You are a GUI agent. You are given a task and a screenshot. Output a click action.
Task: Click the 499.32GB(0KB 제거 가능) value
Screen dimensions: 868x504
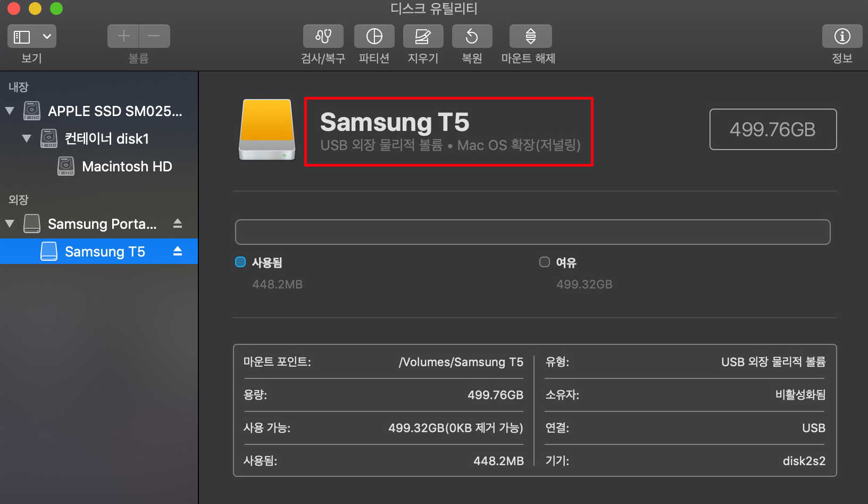pyautogui.click(x=456, y=428)
